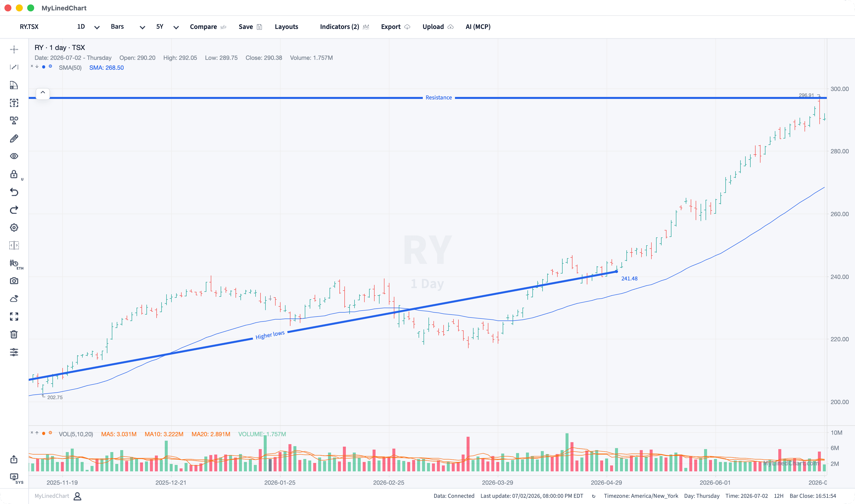Pick the pencil freehand tool
Screen dimensions: 855x504
[x=14, y=138]
